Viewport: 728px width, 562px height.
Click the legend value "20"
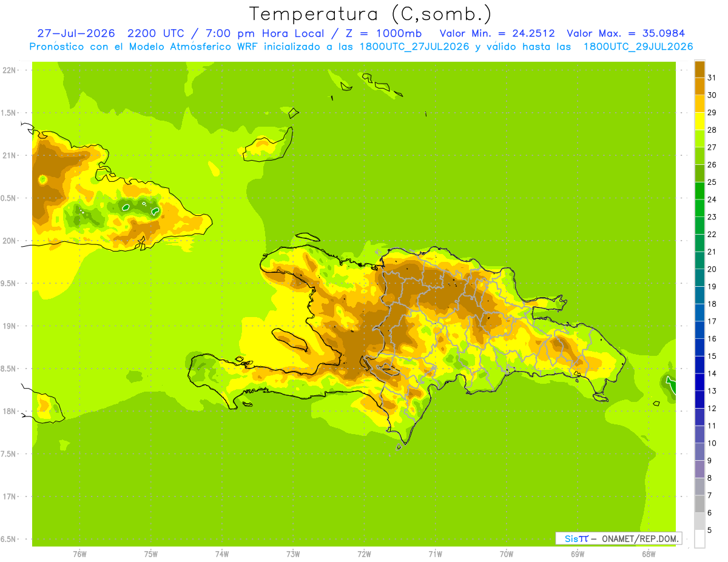(x=712, y=269)
